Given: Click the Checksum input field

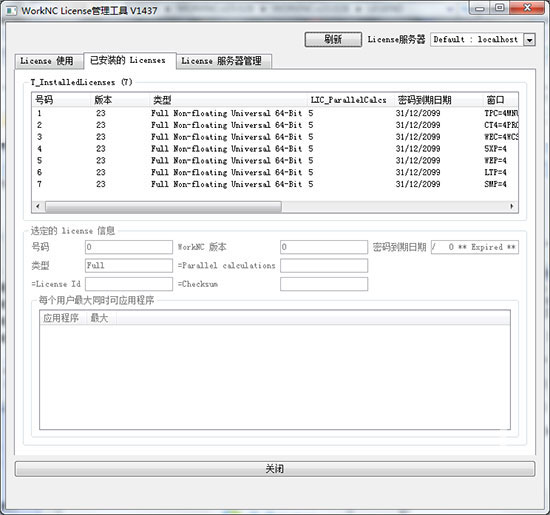Looking at the screenshot, I should click(x=324, y=284).
